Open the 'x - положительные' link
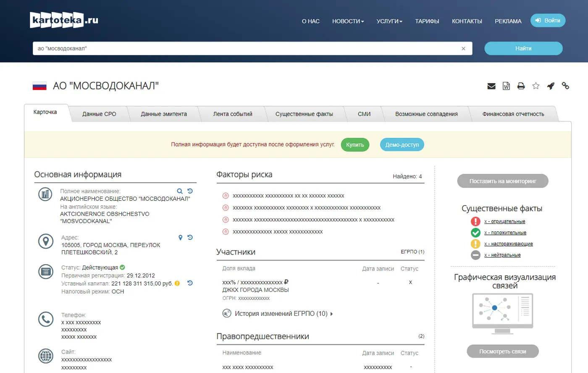Image resolution: width=588 pixels, height=373 pixels. click(505, 233)
